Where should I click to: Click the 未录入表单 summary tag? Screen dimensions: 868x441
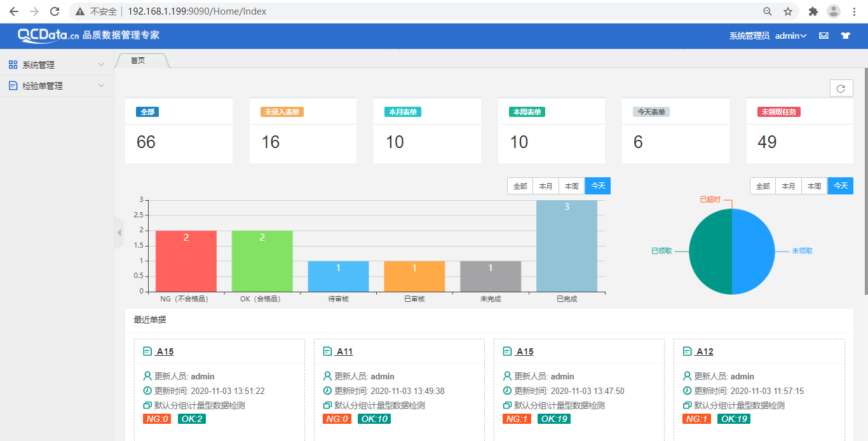(282, 112)
